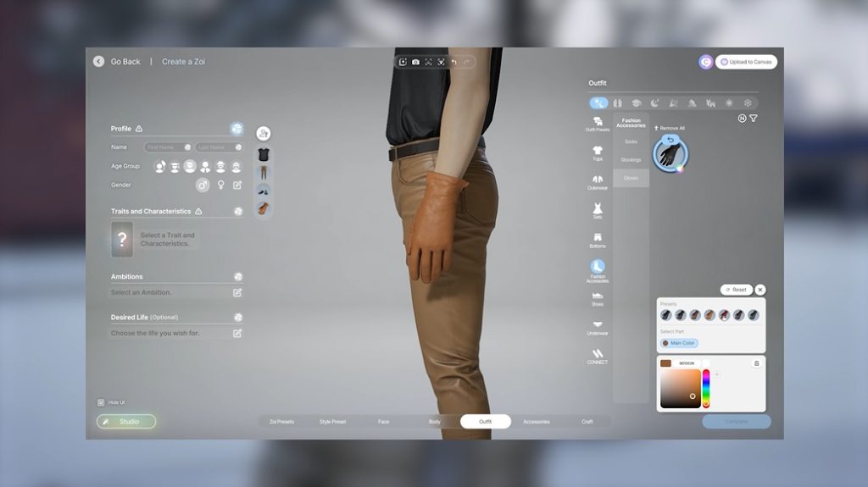The width and height of the screenshot is (868, 487).
Task: Expand Select a Trait and Characteristics card
Action: [122, 240]
